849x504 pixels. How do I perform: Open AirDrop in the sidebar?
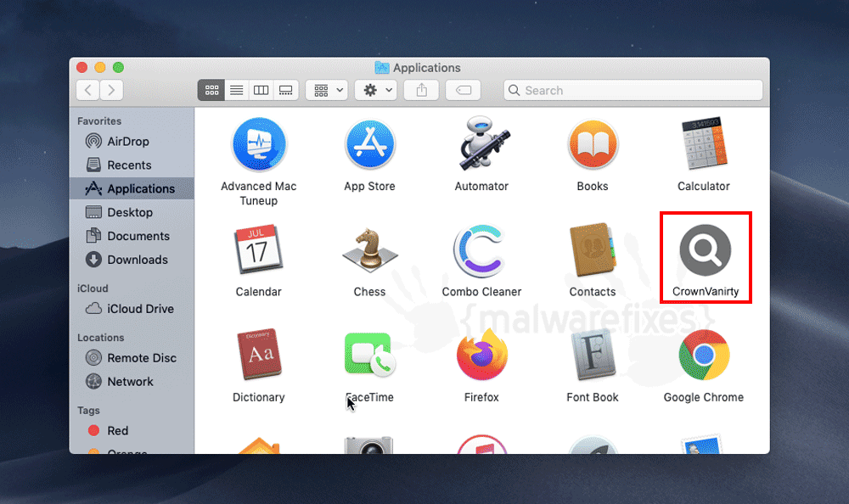[x=132, y=142]
